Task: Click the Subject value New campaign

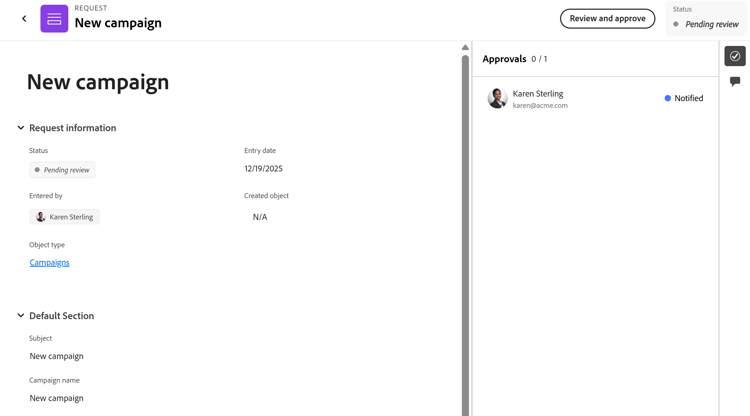Action: click(x=56, y=356)
